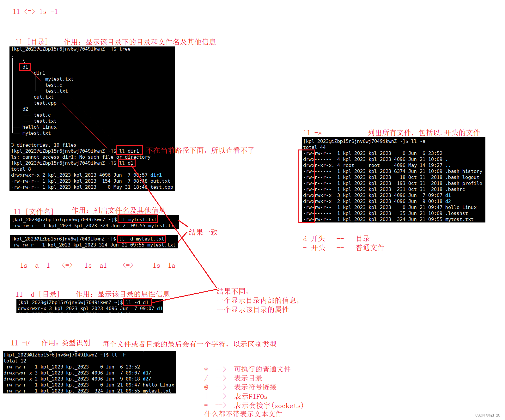Image resolution: width=505 pixels, height=420 pixels.
Task: Click the note "每个文件或者目录的最后会有一个字符，以示区别类型"
Action: tap(189, 344)
